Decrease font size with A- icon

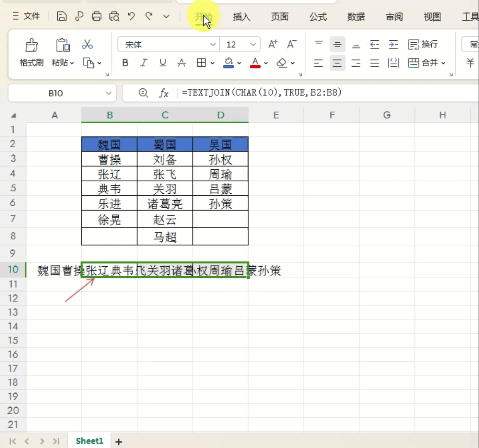292,44
